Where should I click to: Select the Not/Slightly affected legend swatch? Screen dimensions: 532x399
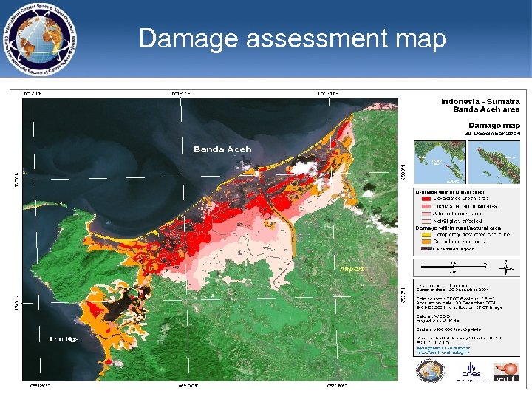click(x=426, y=221)
